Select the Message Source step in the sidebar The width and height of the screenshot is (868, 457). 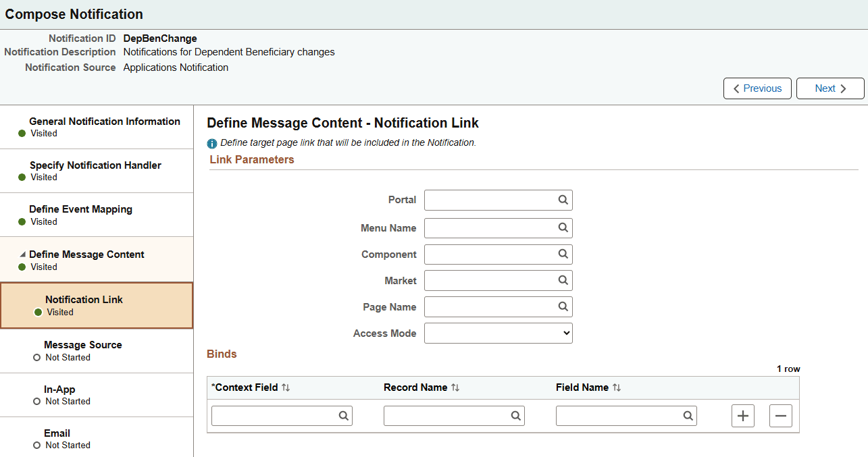tap(82, 345)
